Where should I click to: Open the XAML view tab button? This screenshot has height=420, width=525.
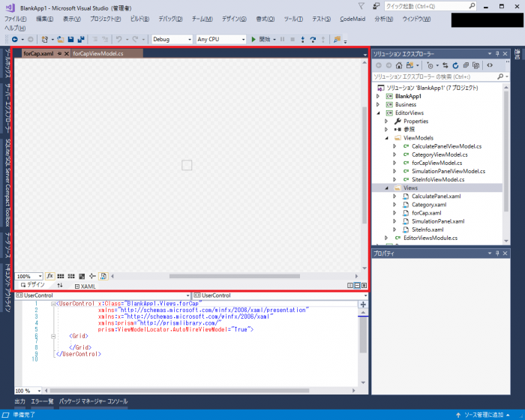coord(85,286)
